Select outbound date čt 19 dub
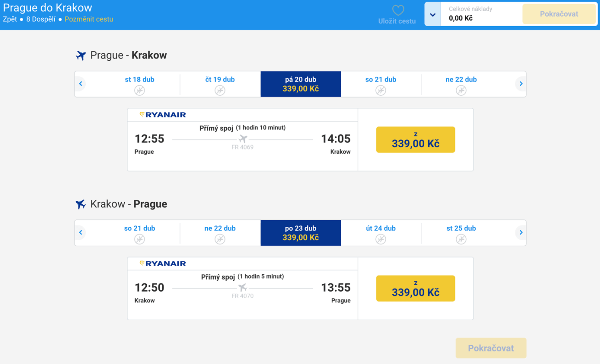600x364 pixels. tap(220, 84)
